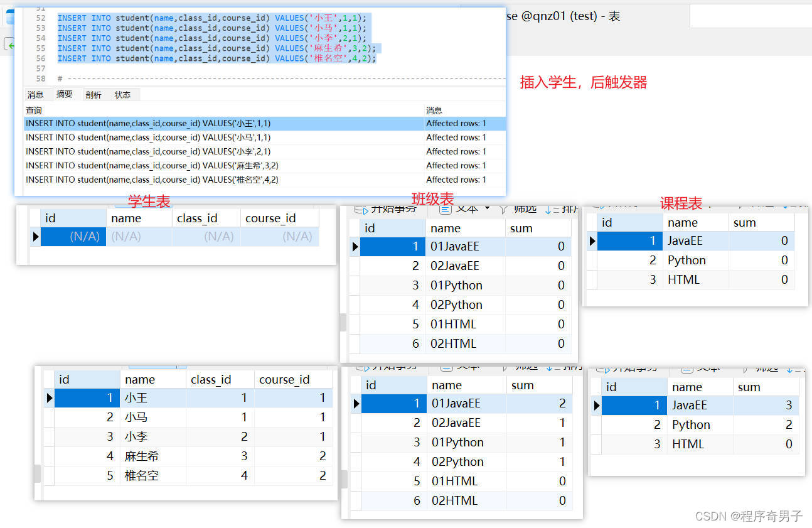812x528 pixels.
Task: Select Python in the upper course table with sum 0
Action: point(696,261)
